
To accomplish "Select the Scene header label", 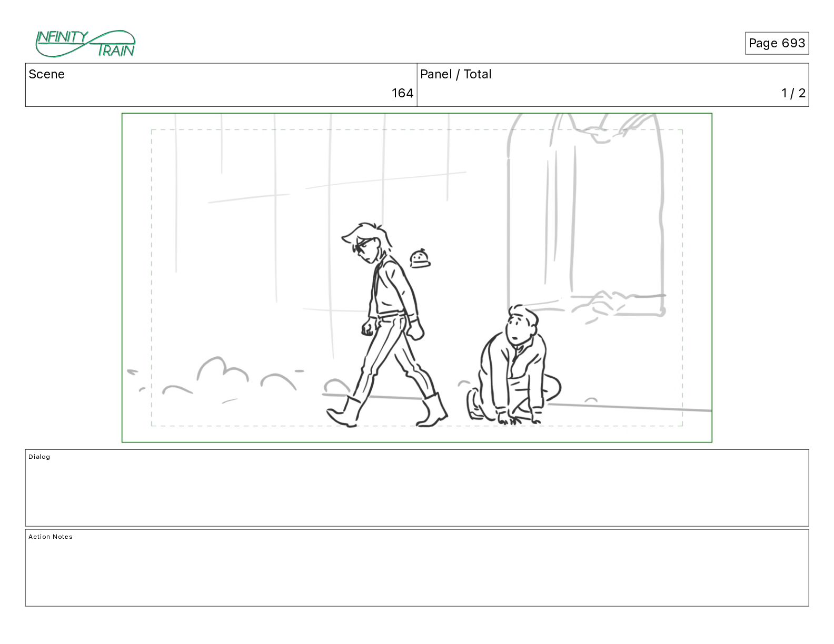I will coord(47,74).
